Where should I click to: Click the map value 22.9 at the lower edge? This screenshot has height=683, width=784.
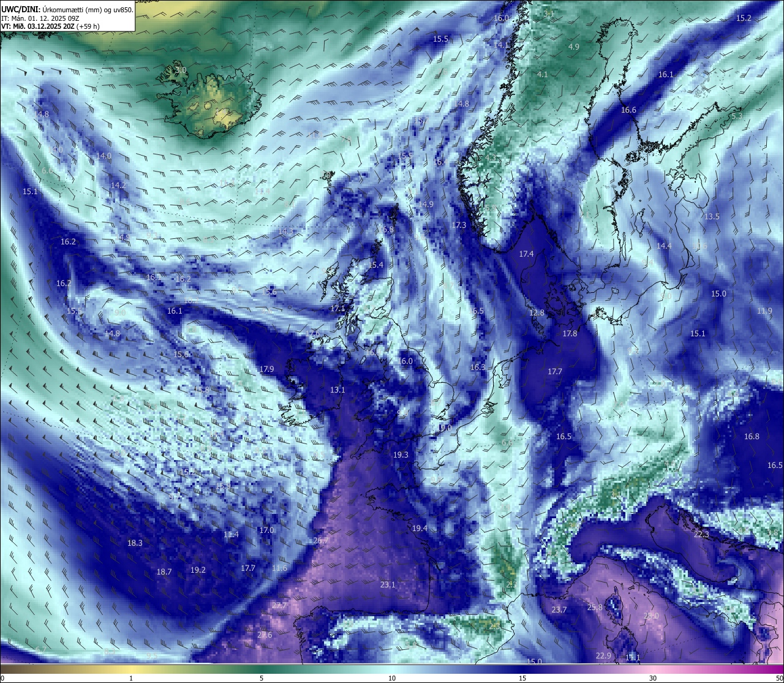point(603,656)
